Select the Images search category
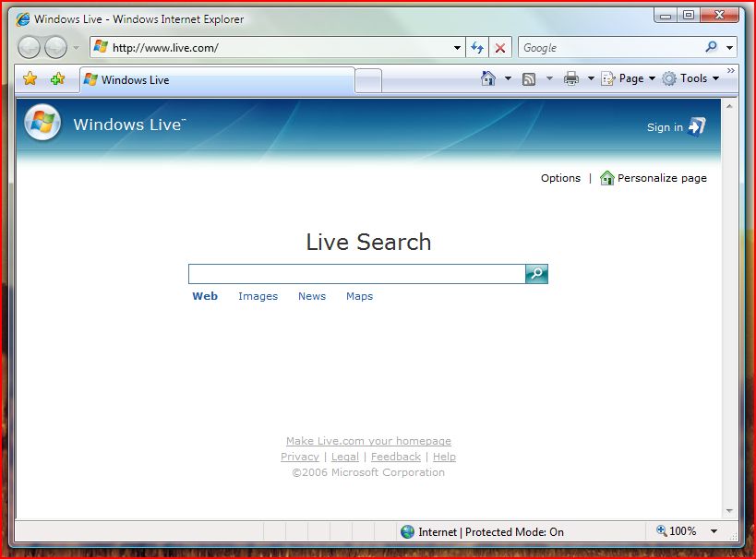The width and height of the screenshot is (756, 559). [x=258, y=296]
